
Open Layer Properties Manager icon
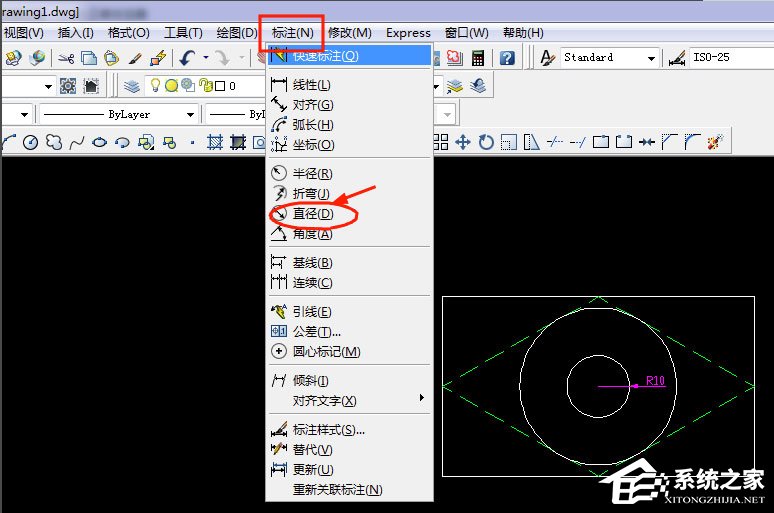[132, 86]
